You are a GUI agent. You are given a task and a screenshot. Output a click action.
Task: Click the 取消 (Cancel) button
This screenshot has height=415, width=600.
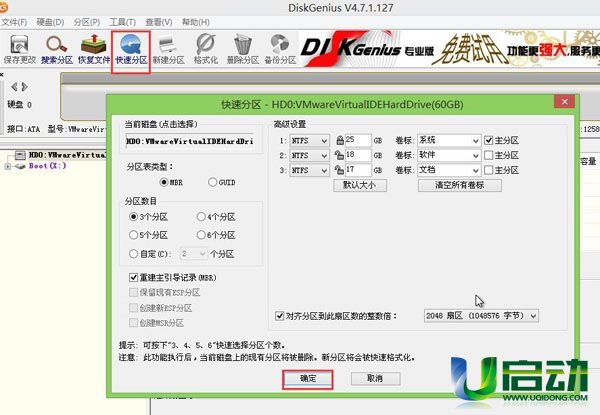pyautogui.click(x=375, y=379)
